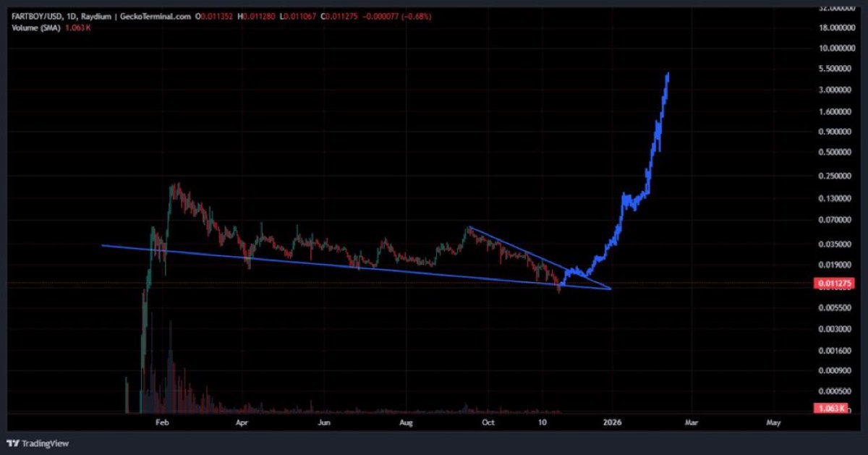Click the TradingView logo
868x455 pixels.
coord(38,443)
